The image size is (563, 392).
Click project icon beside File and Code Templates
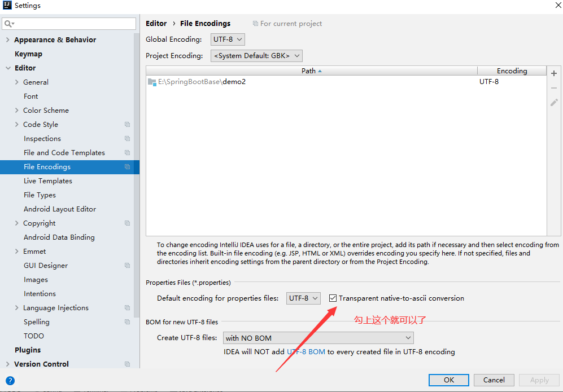[127, 152]
